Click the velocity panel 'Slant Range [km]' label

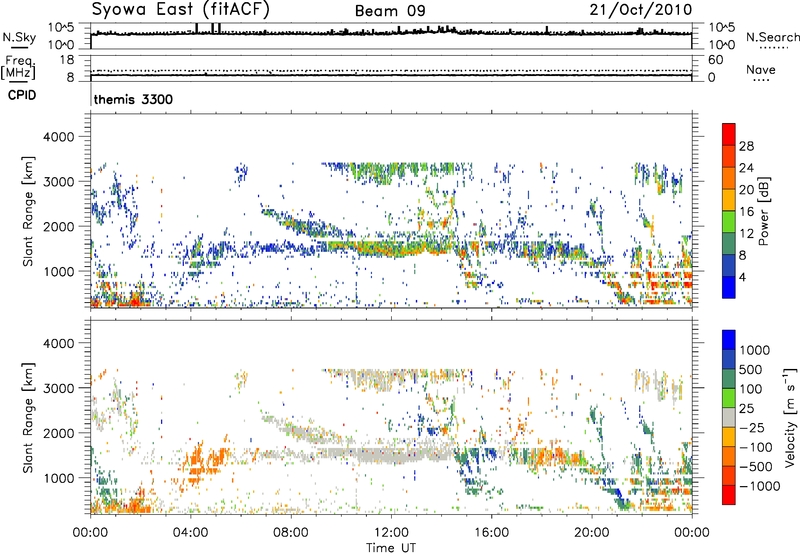[28, 417]
